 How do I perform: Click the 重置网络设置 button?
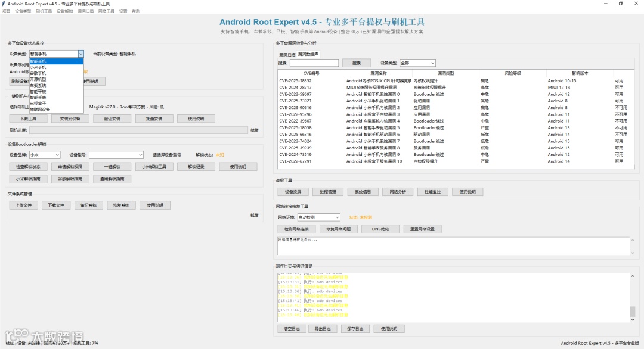(422, 229)
